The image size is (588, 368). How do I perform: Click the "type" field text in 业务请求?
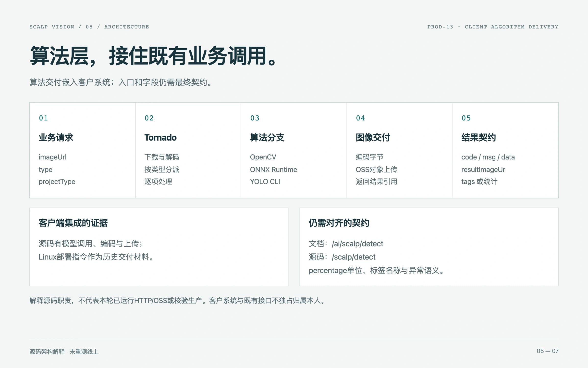tap(46, 170)
